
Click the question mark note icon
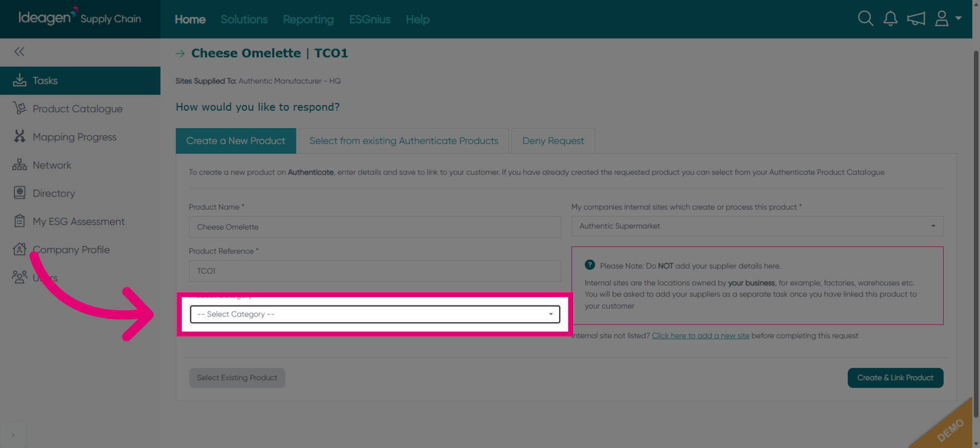pos(590,265)
